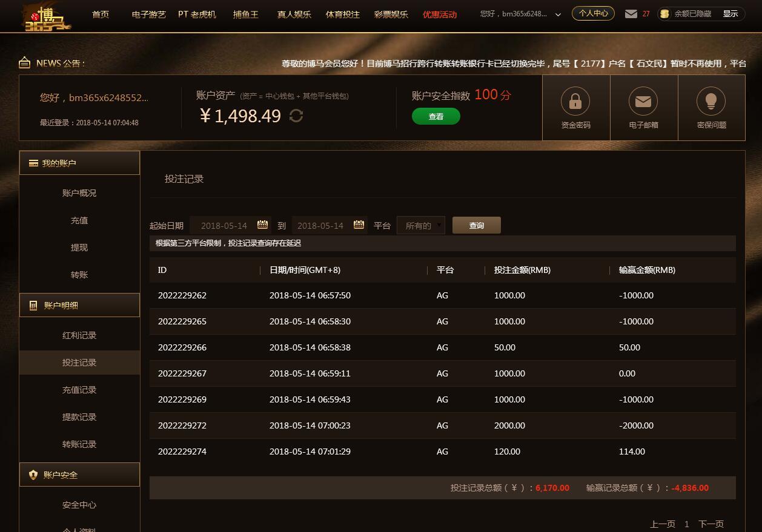Screen dimensions: 762x532
Task: Expand the username dropdown arrow in header
Action: [x=558, y=15]
